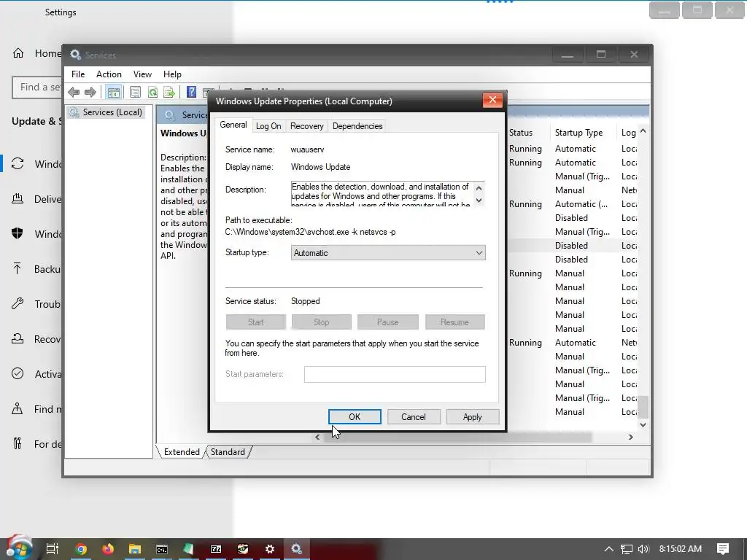Click Recovery icon in Settings sidebar
Image resolution: width=747 pixels, height=560 pixels.
click(18, 338)
